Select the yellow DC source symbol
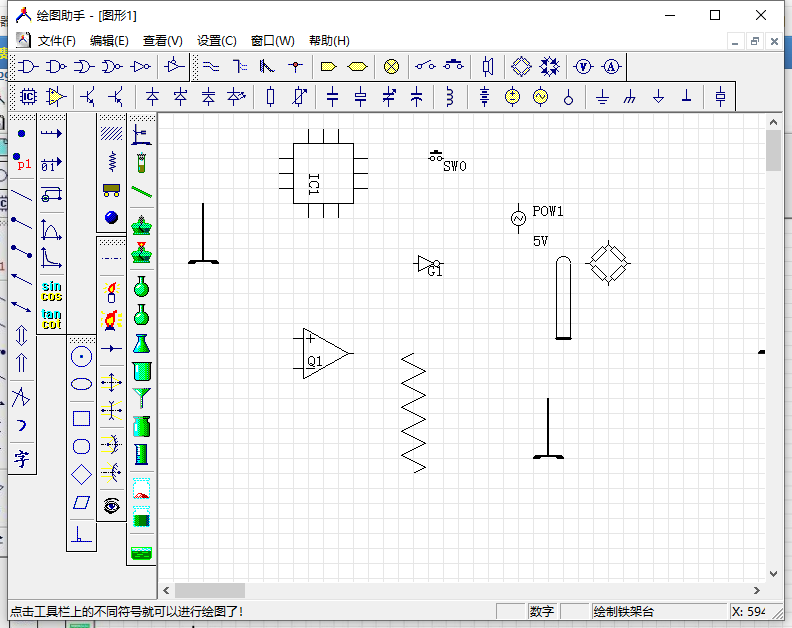Viewport: 792px width, 628px height. 512,96
